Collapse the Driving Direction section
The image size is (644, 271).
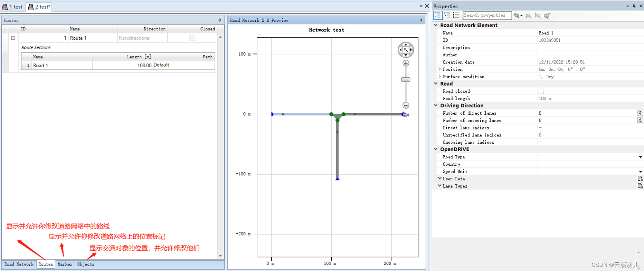pos(436,105)
